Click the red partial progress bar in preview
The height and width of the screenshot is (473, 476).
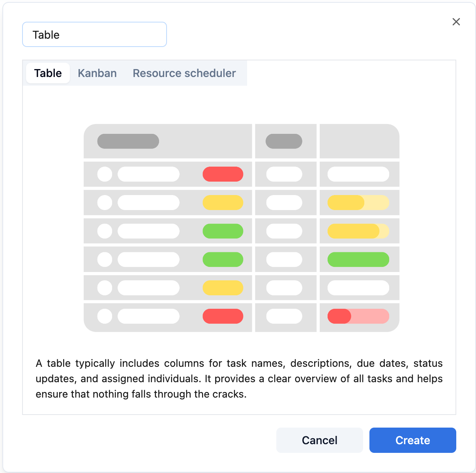coord(358,316)
